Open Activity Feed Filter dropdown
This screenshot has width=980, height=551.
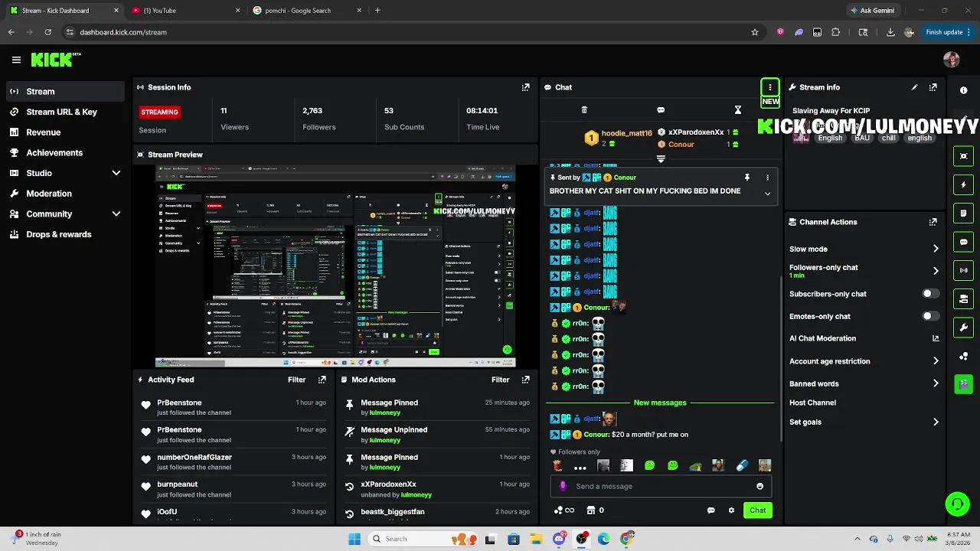click(296, 380)
